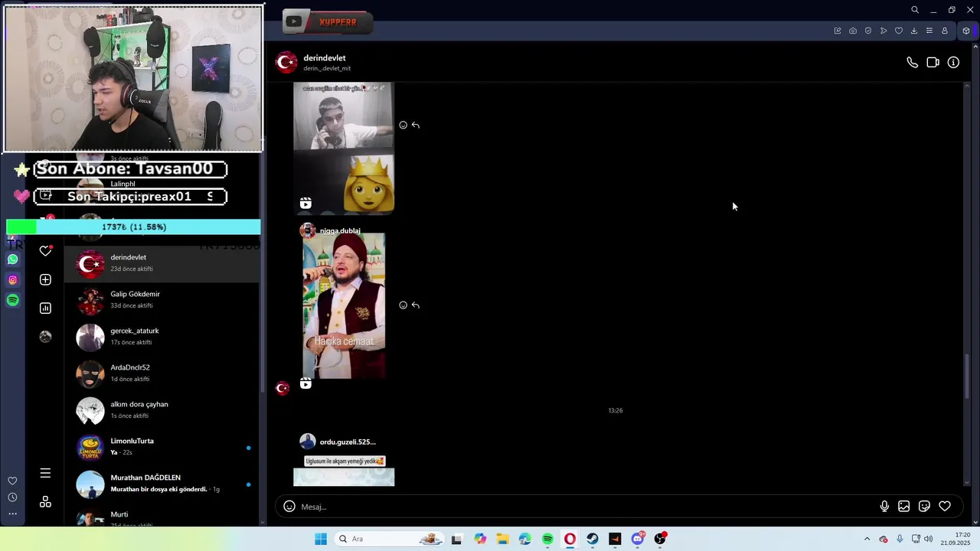Image resolution: width=980 pixels, height=551 pixels.
Task: Open the Galip Gökdemir conversation
Action: pyautogui.click(x=162, y=300)
